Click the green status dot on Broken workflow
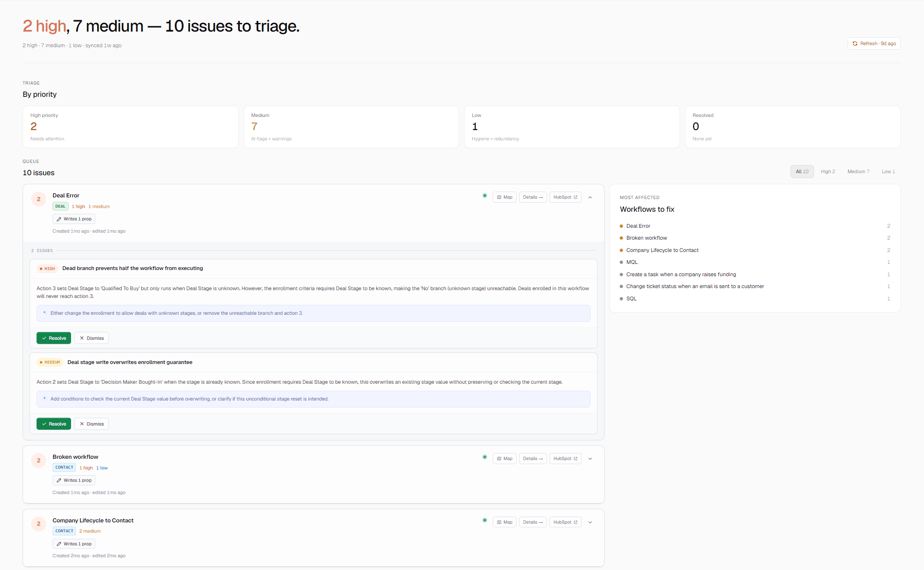Screen dimensions: 924x570 pos(485,457)
